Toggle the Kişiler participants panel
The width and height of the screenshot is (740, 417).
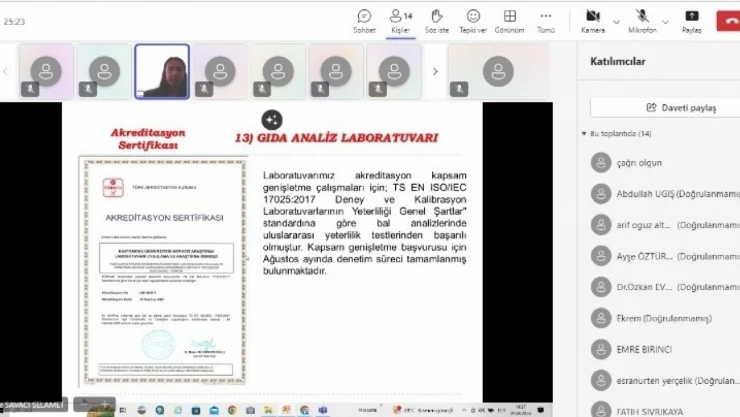click(x=401, y=22)
